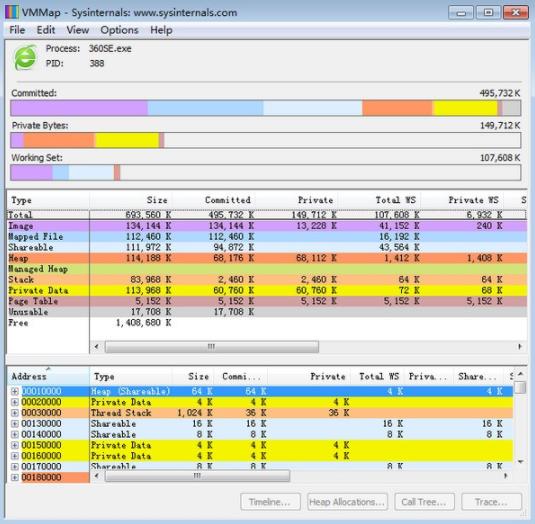This screenshot has width=535, height=524.
Task: Click details vertical scrollbar down arrow
Action: [x=521, y=462]
